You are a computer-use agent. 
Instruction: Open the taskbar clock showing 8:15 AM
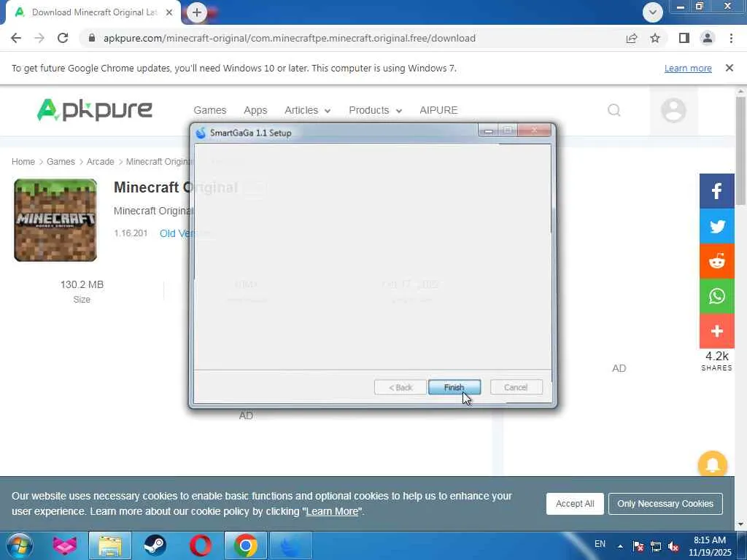710,546
